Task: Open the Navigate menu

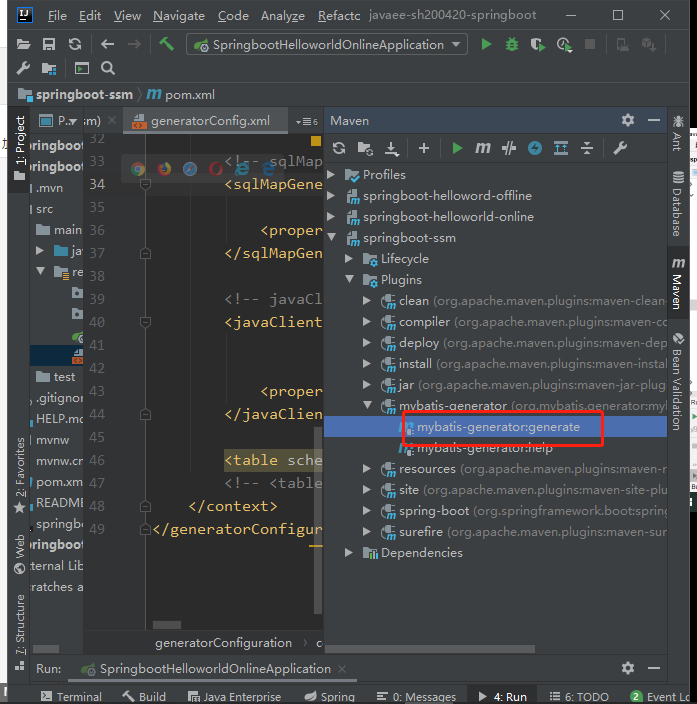Action: 179,16
